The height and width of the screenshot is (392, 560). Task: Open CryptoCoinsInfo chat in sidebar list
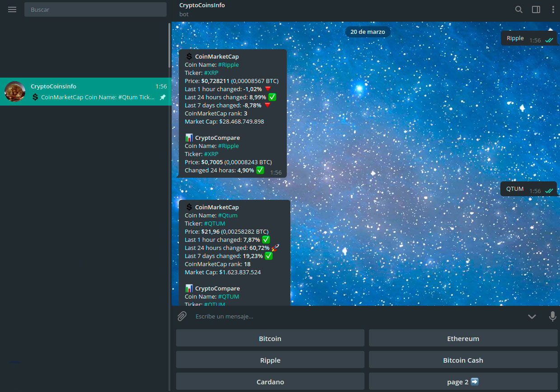point(86,92)
